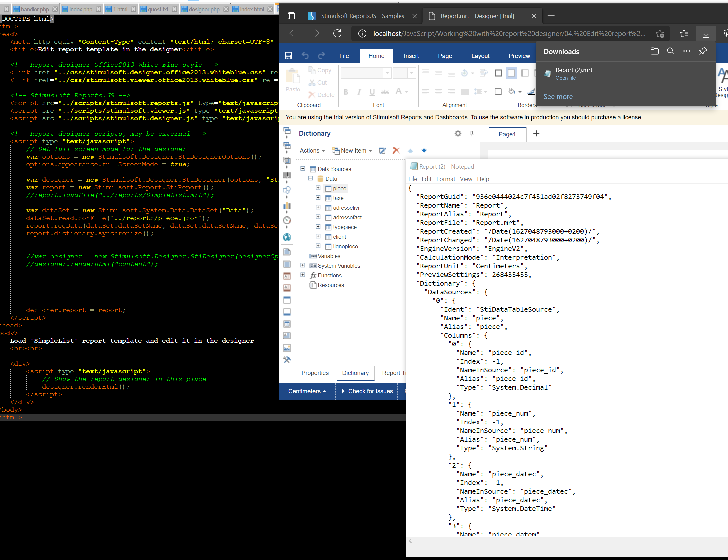Click the border color pen swatch
728x560 pixels.
point(531,91)
